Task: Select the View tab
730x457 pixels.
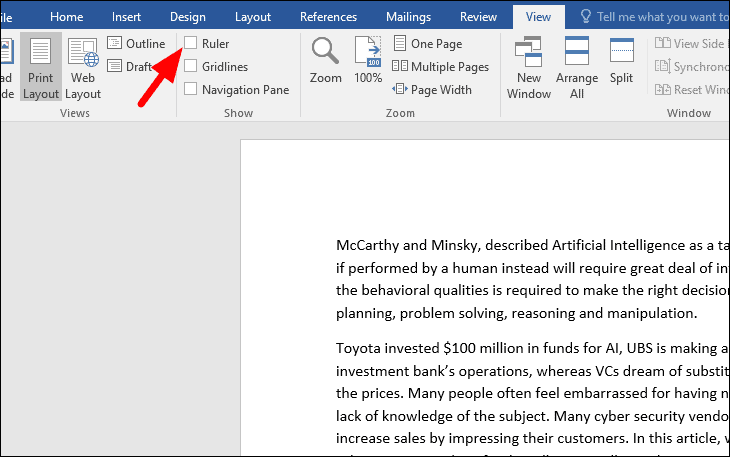Action: tap(539, 17)
